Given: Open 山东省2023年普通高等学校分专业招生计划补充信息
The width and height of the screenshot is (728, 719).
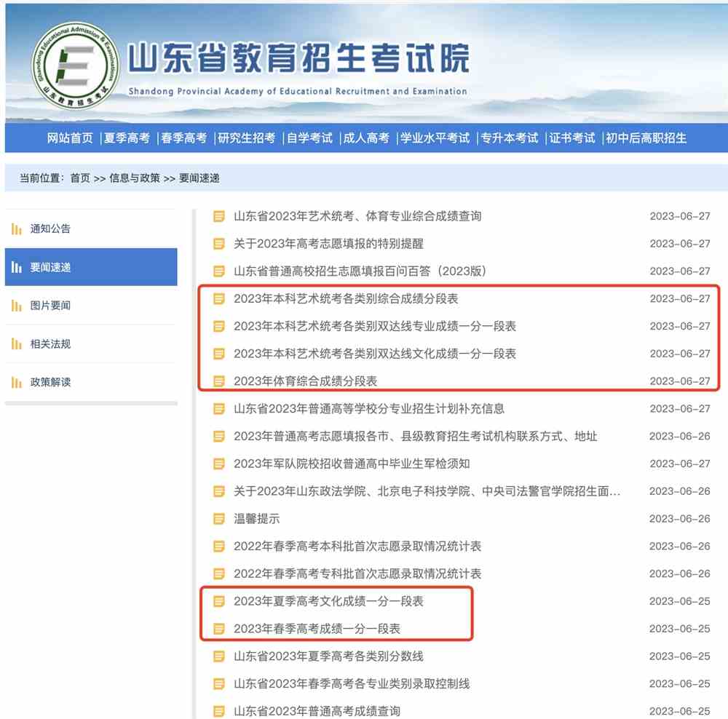Looking at the screenshot, I should click(x=369, y=409).
